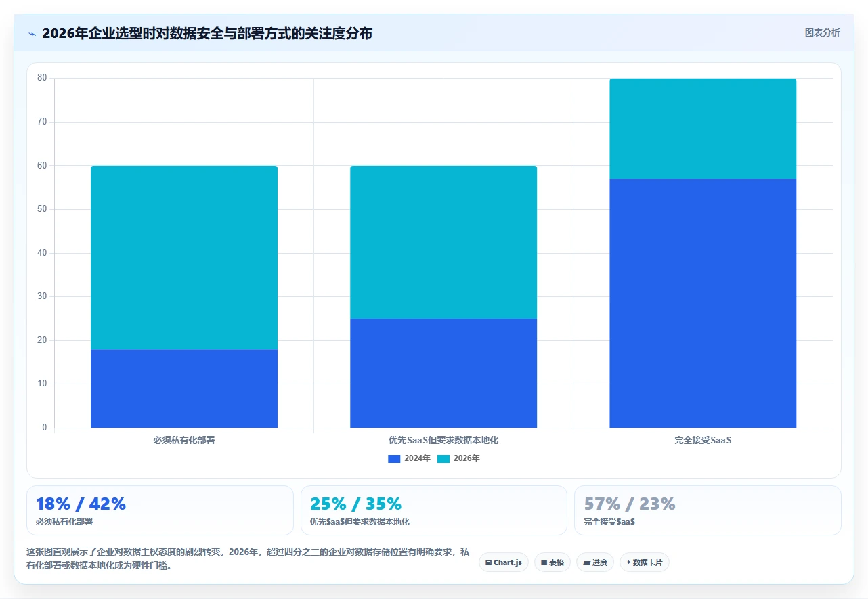Click the 2026 cyan bar for 必须私有化部署

point(184,258)
